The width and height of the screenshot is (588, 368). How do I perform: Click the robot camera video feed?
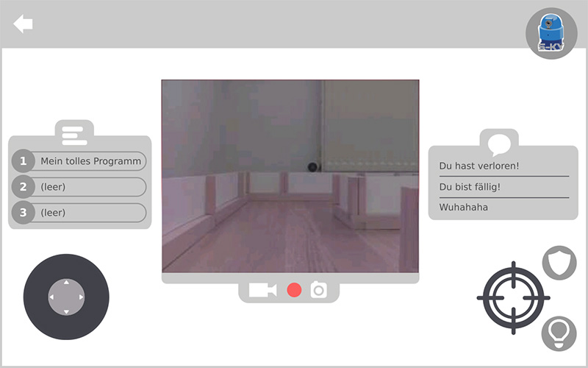point(290,176)
